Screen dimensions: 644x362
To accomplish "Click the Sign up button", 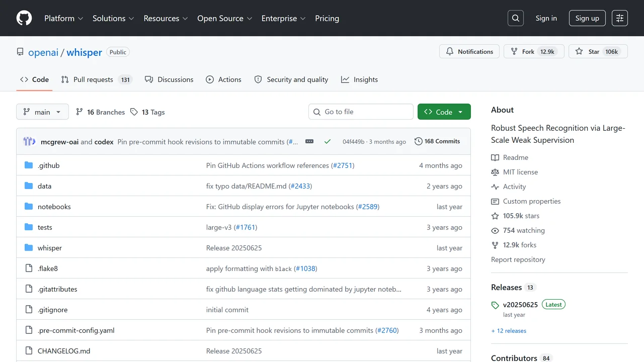I will pyautogui.click(x=587, y=18).
